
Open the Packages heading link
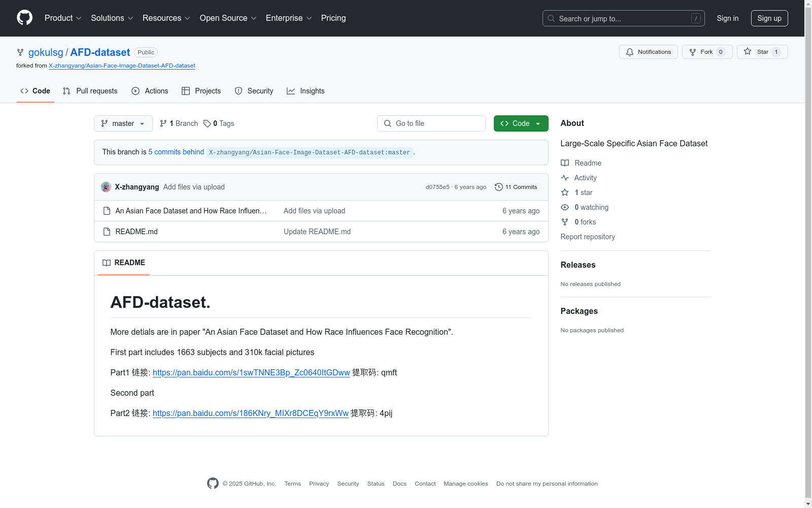point(579,311)
